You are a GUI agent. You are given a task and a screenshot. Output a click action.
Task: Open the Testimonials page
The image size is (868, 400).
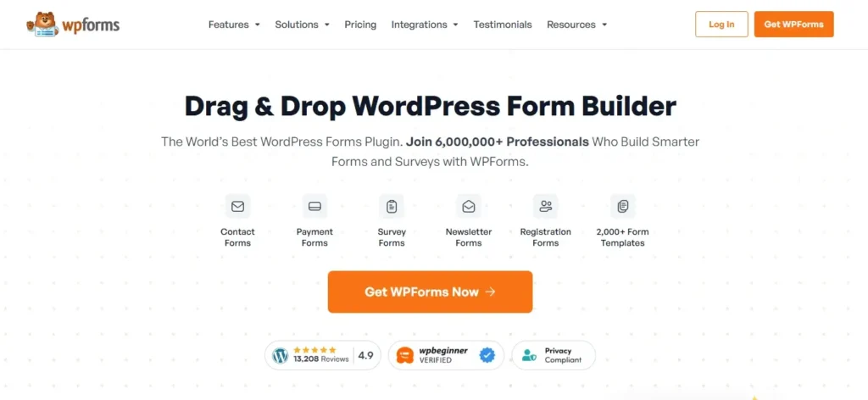pyautogui.click(x=503, y=25)
